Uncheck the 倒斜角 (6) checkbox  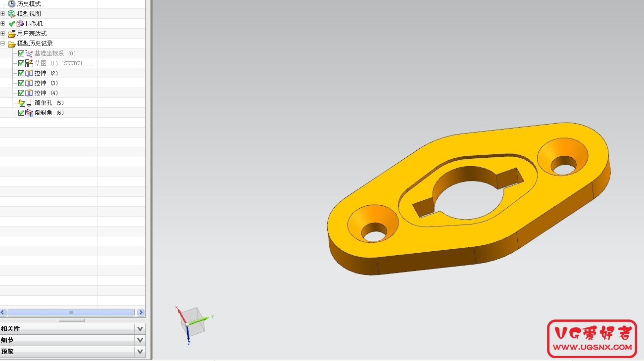pos(21,113)
